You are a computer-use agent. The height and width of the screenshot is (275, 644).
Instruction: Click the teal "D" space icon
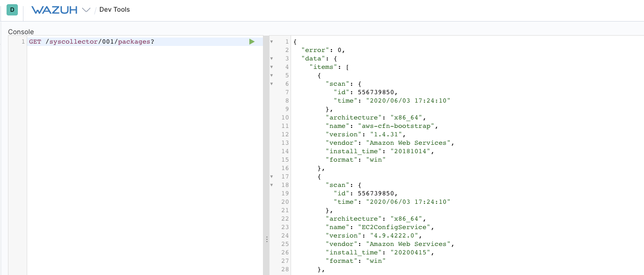pos(12,9)
